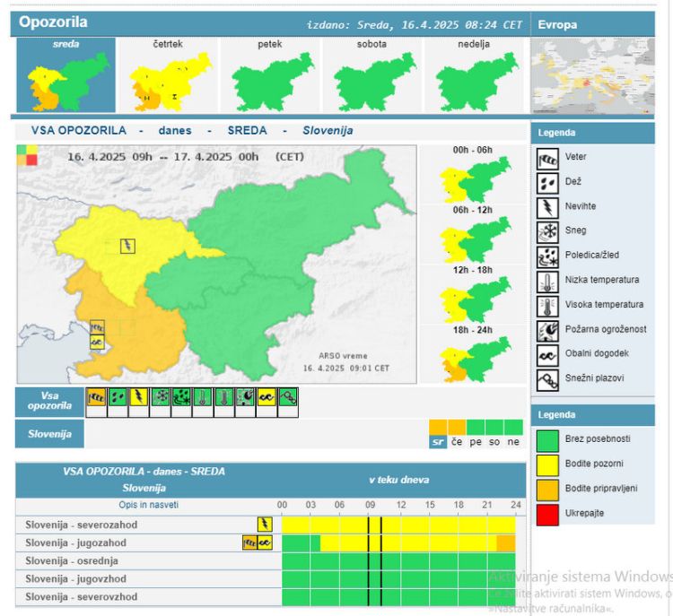Select the coastal event icon in Vsa opozorila row

point(267,397)
